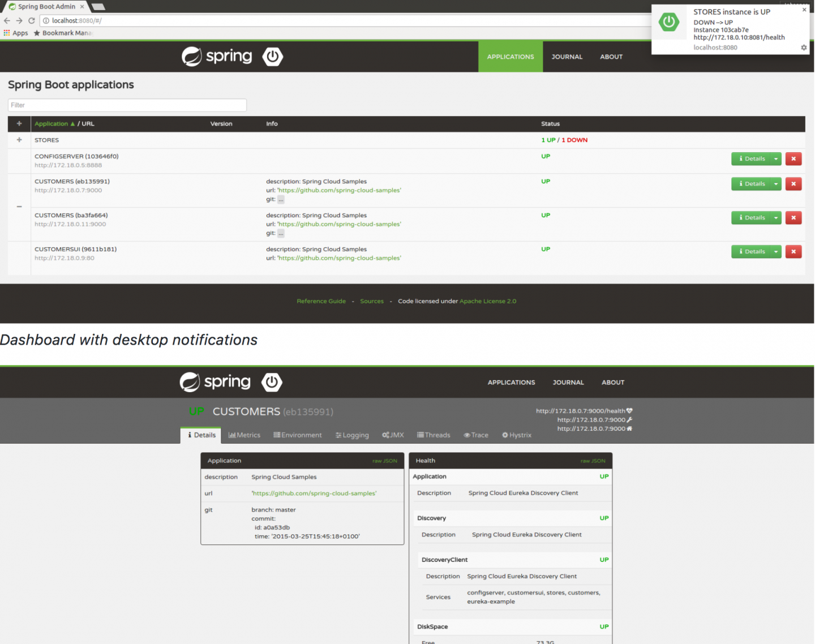Screen dimensions: 815x644
Task: Switch to the Trace tab
Action: pyautogui.click(x=476, y=435)
